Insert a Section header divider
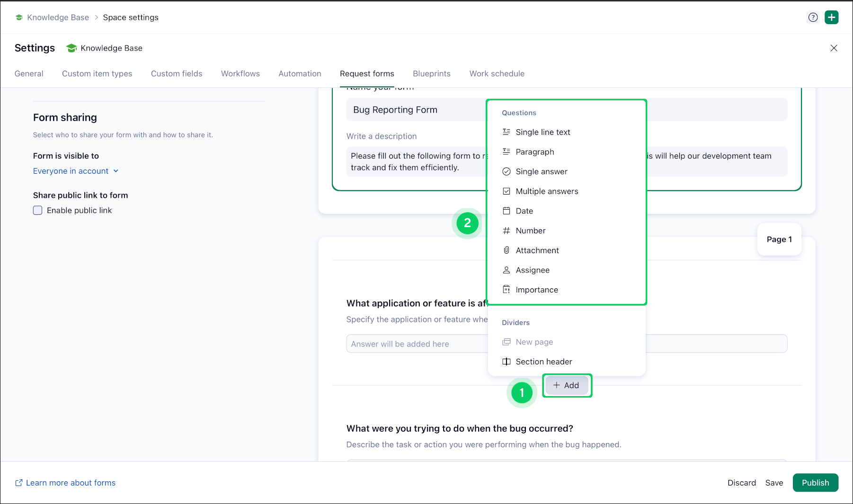The image size is (853, 504). coord(543,362)
